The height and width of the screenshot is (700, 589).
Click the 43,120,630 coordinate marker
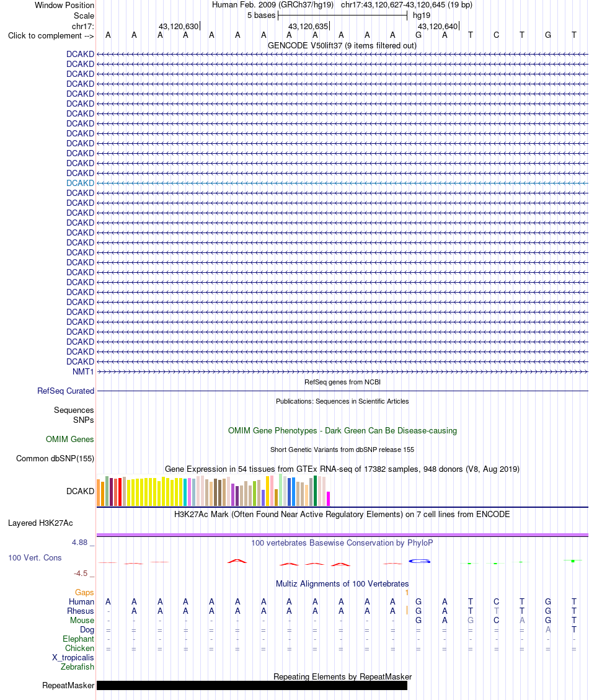tap(179, 26)
